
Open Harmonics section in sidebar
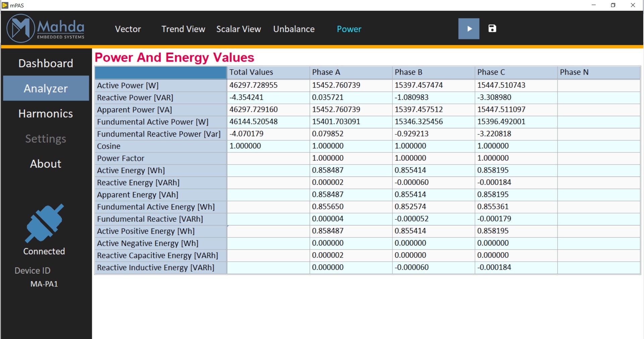[x=46, y=114]
